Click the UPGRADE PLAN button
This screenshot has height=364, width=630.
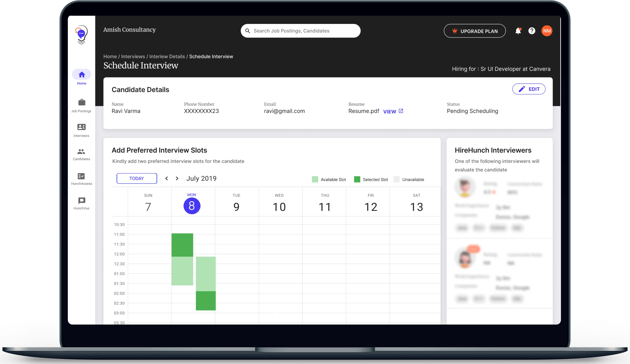[474, 31]
